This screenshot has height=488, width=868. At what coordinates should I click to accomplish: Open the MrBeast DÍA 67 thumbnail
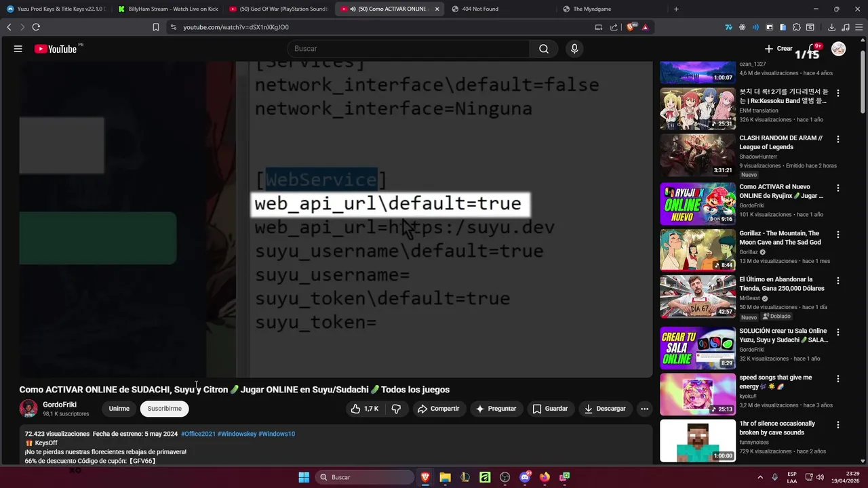pos(698,296)
